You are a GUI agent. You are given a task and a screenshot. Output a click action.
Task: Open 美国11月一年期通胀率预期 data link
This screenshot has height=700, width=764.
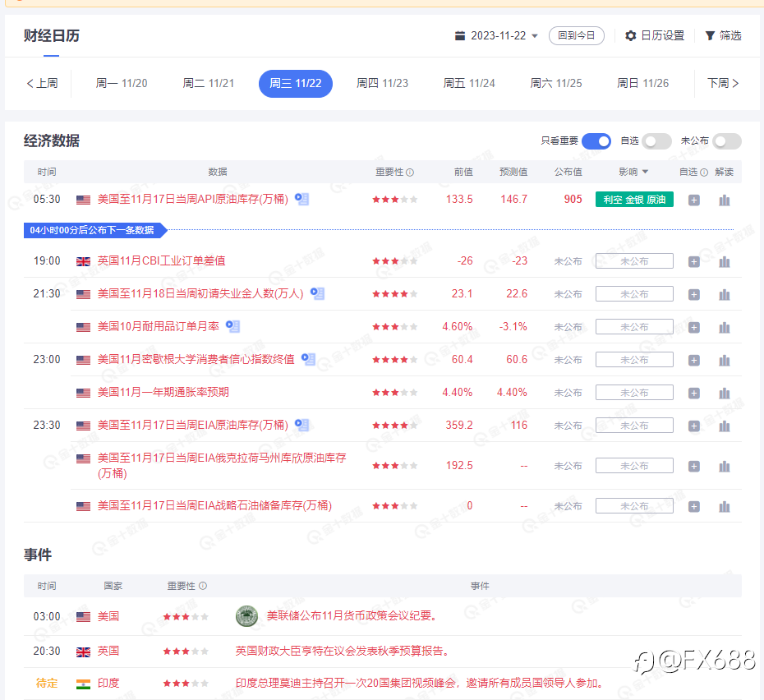tap(163, 392)
